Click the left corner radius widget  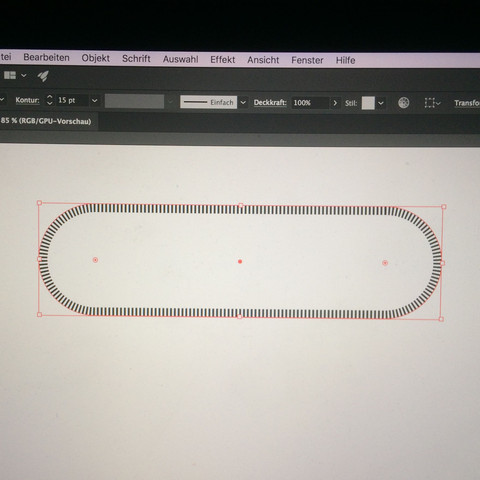pos(95,260)
